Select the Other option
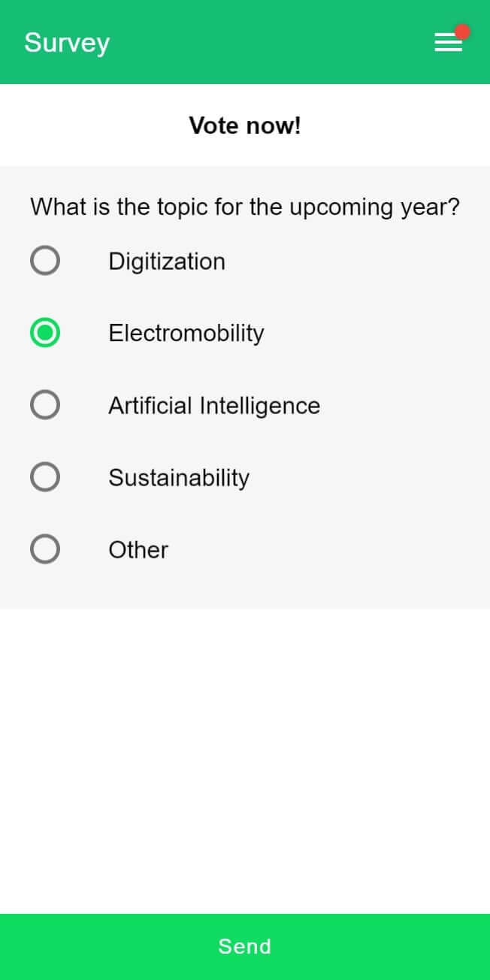Screen dimensions: 490x980 pyautogui.click(x=45, y=549)
